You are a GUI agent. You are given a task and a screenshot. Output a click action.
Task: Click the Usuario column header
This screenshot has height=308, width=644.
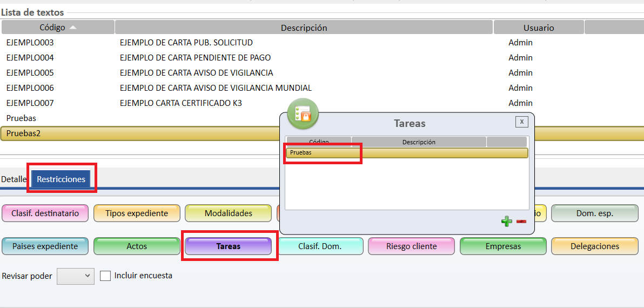tap(538, 28)
